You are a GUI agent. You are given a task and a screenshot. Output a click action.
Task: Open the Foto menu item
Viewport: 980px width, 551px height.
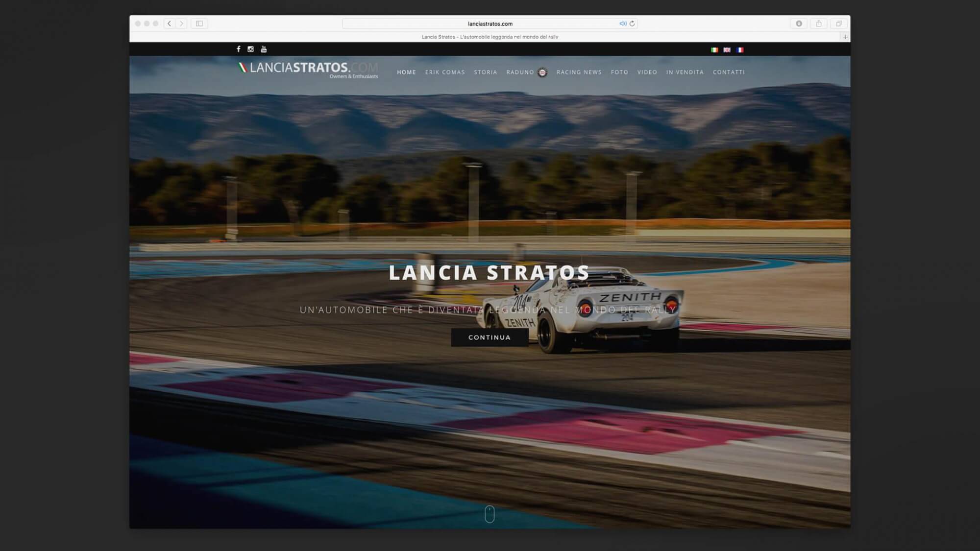tap(619, 72)
